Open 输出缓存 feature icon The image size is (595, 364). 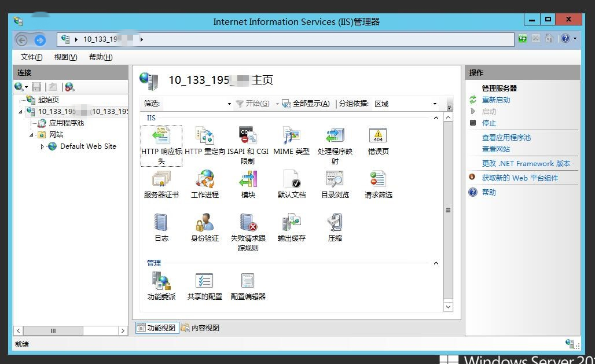click(291, 228)
